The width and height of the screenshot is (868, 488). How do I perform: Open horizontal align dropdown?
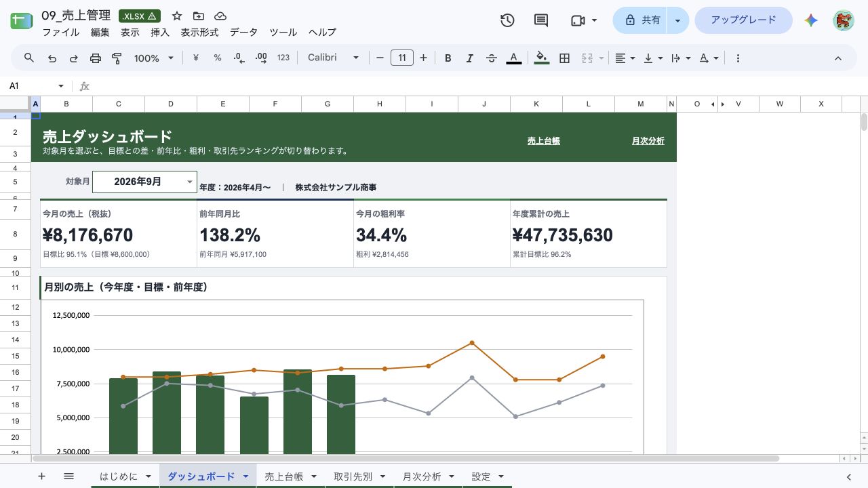coord(625,58)
